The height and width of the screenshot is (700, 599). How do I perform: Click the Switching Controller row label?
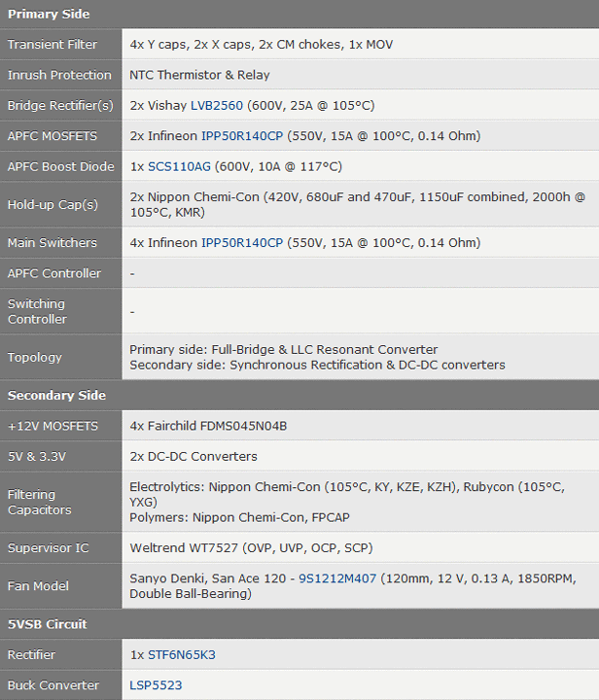tap(38, 311)
